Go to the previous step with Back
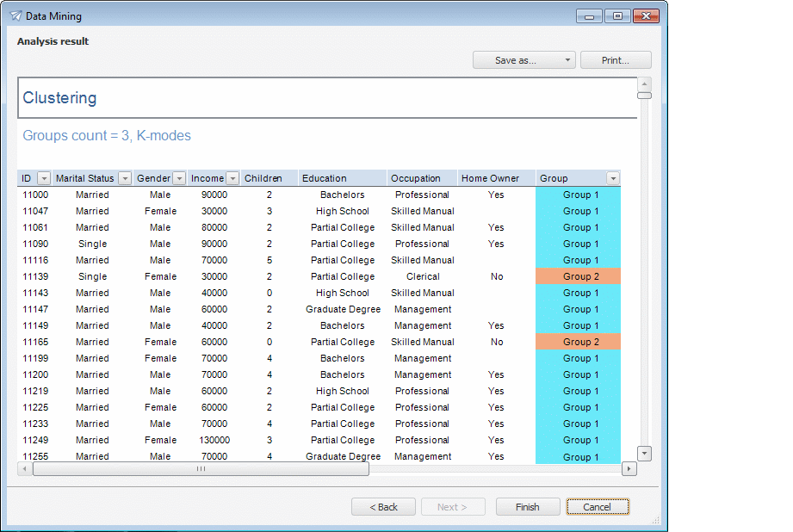Screen dimensions: 793x532 (x=383, y=507)
